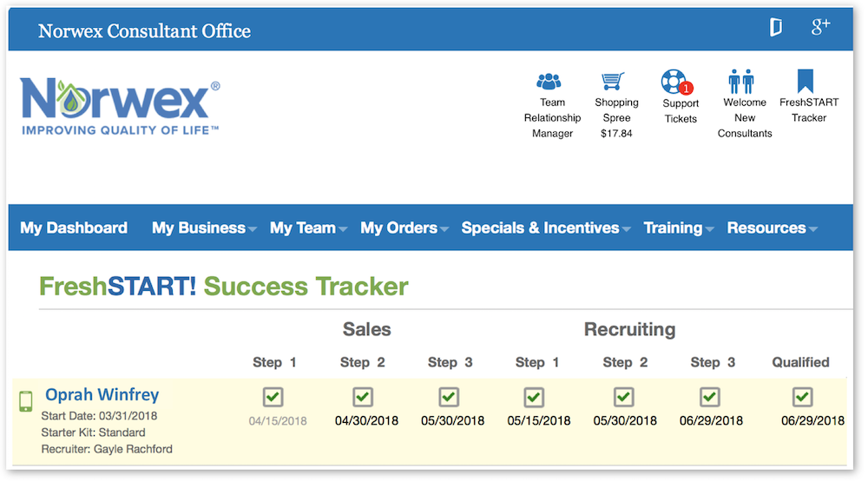
Task: Click the Sales section heading
Action: coord(366,329)
